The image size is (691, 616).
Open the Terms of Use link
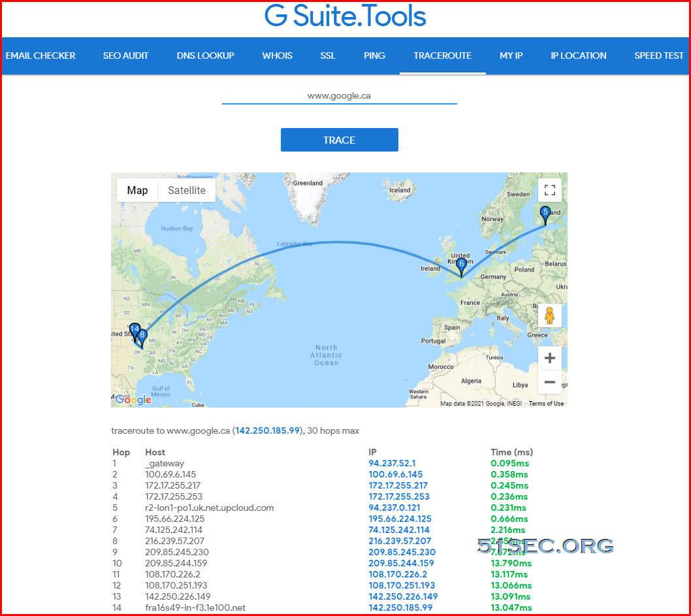click(x=546, y=404)
